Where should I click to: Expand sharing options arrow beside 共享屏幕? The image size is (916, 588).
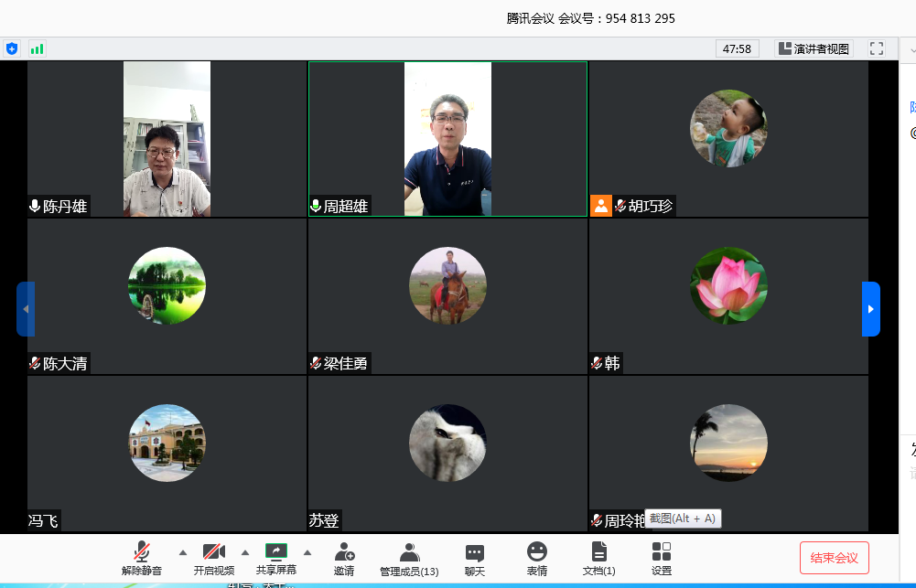307,552
